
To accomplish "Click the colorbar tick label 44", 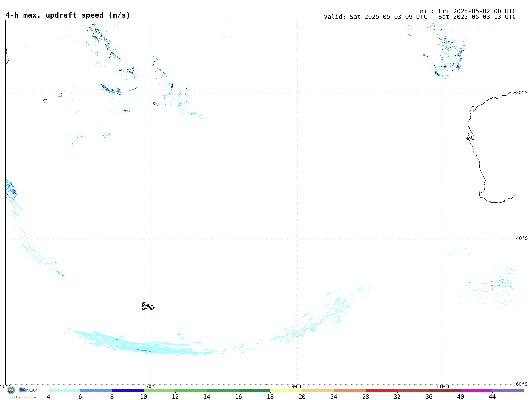I will [x=492, y=397].
